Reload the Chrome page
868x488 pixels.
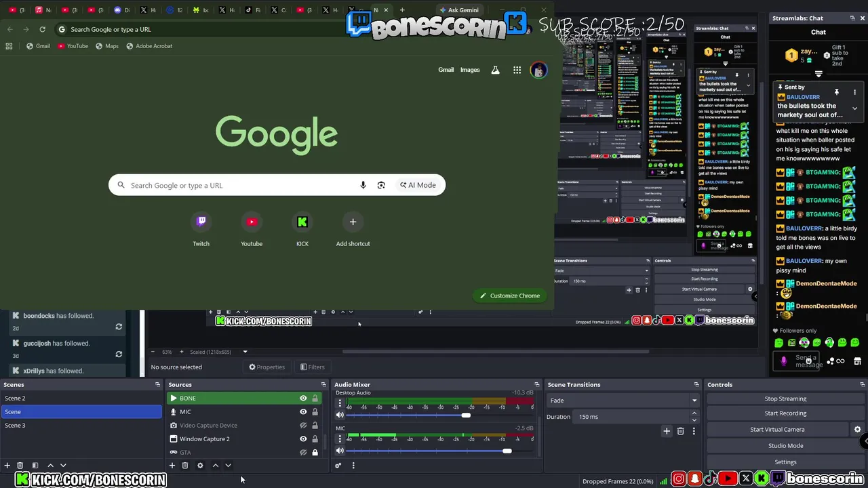(x=42, y=29)
